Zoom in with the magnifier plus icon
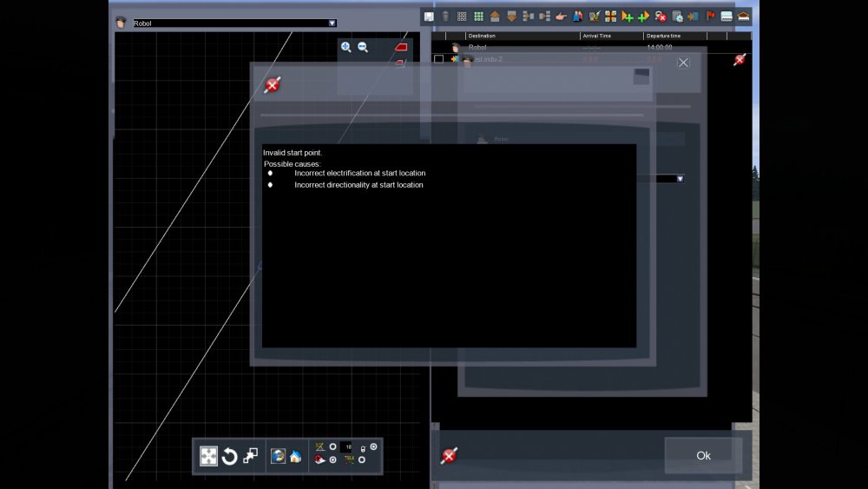The width and height of the screenshot is (868, 489). coord(346,48)
